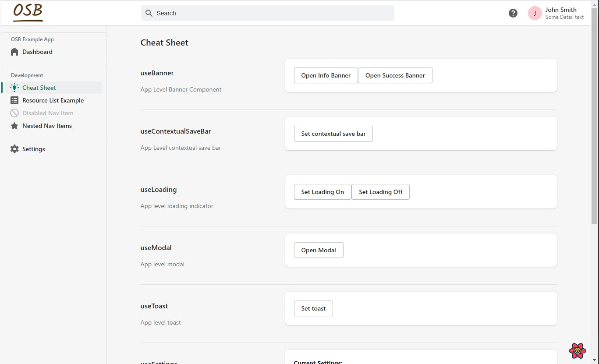Viewport: 599px width, 364px height.
Task: Click the Cheat Sheet page heading
Action: tap(164, 42)
